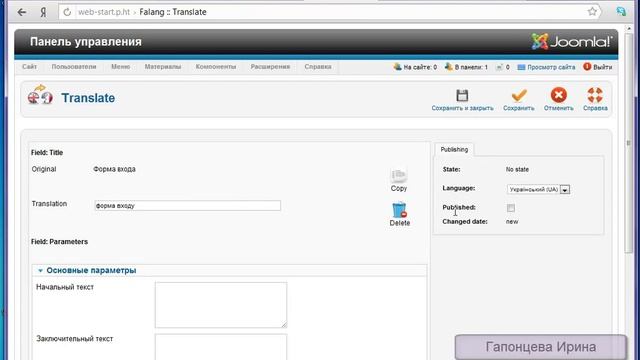Click the Changed date value new

[512, 222]
